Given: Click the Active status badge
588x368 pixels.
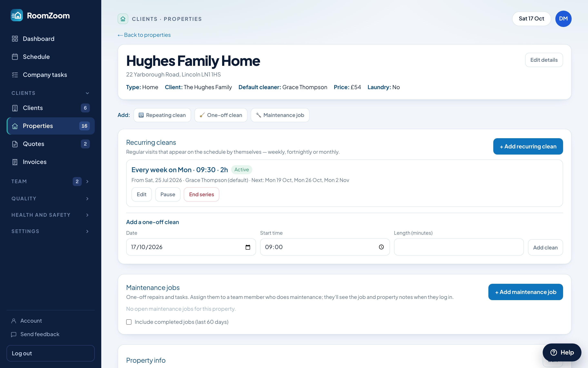Looking at the screenshot, I should [x=242, y=170].
